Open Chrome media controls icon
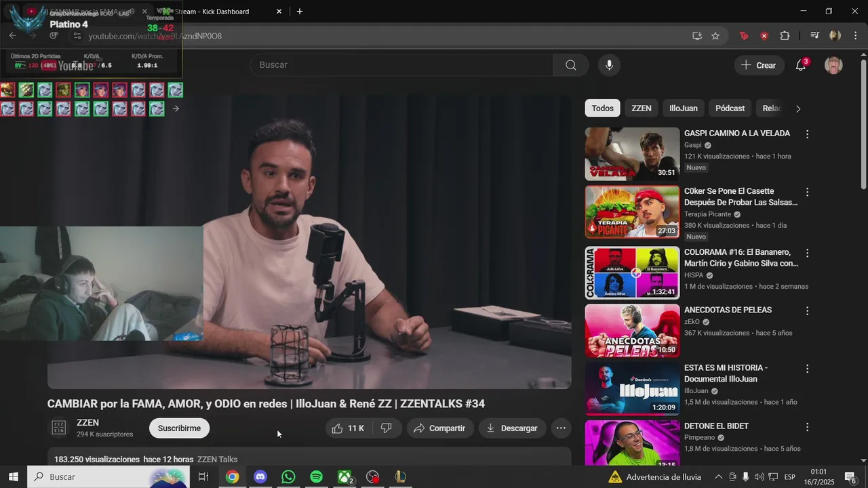Image resolution: width=868 pixels, height=488 pixels. 815,36
